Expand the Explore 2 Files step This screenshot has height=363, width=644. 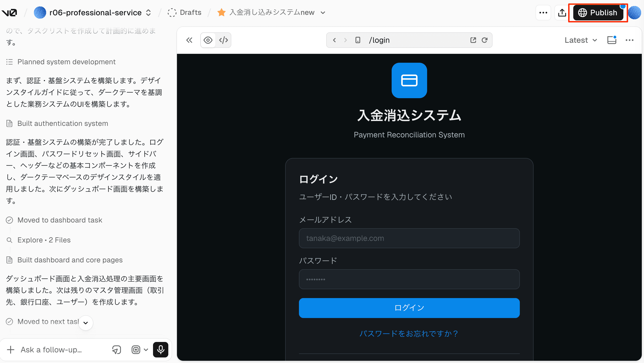tap(38, 240)
